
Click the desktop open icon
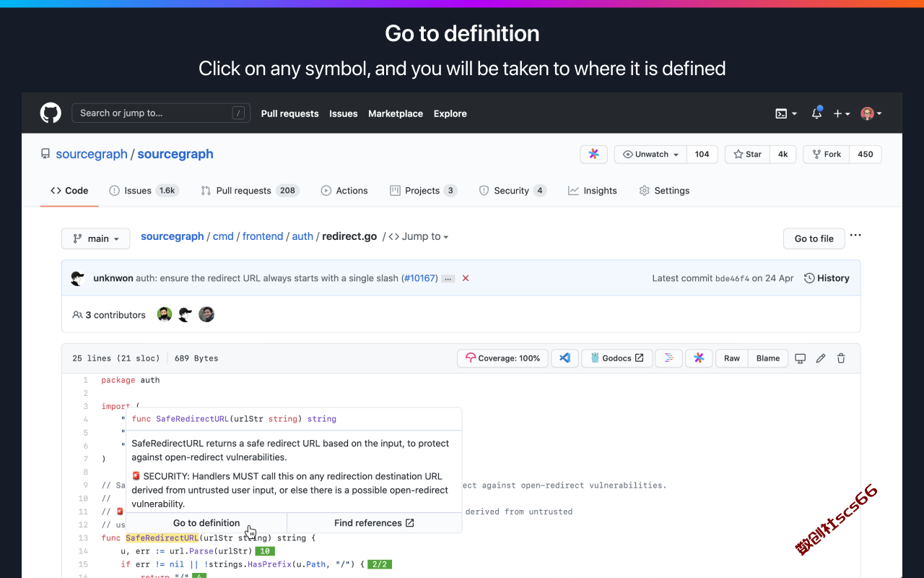[800, 358]
